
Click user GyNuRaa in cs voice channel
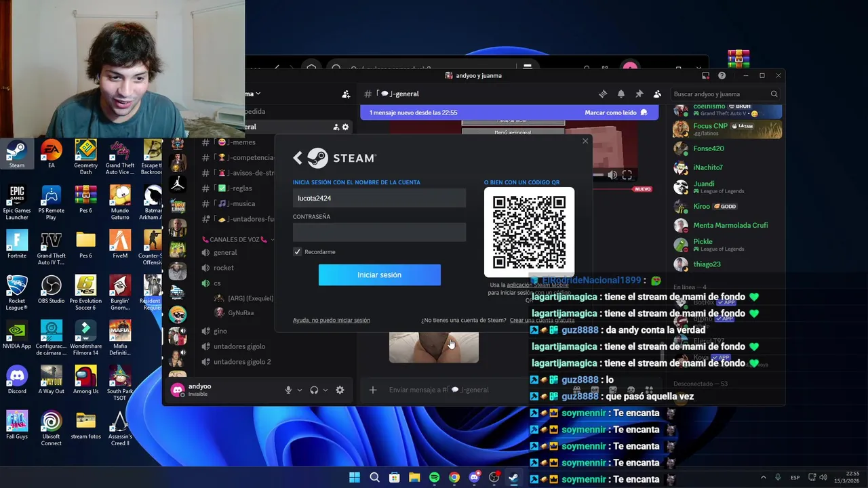click(240, 312)
